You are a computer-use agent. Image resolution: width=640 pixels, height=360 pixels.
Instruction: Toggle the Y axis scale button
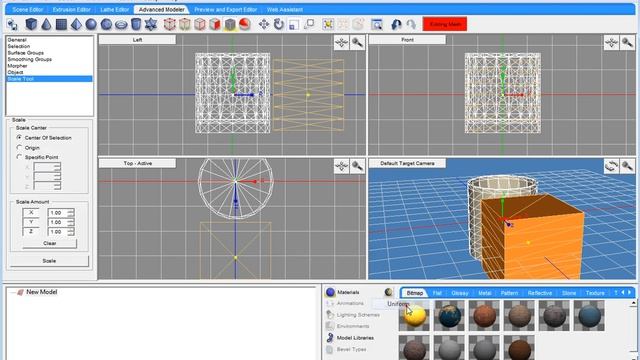click(31, 222)
